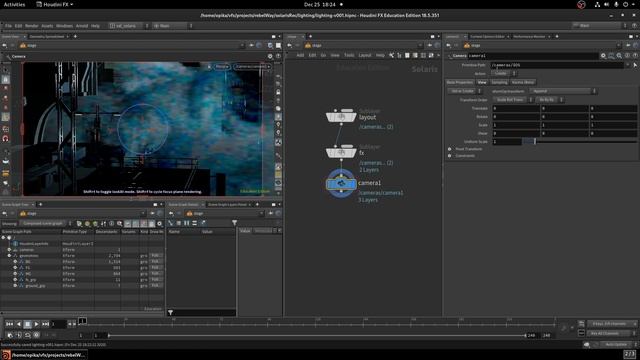Open the system clock Dec 25 18:24
The width and height of the screenshot is (640, 360).
pyautogui.click(x=320, y=4)
